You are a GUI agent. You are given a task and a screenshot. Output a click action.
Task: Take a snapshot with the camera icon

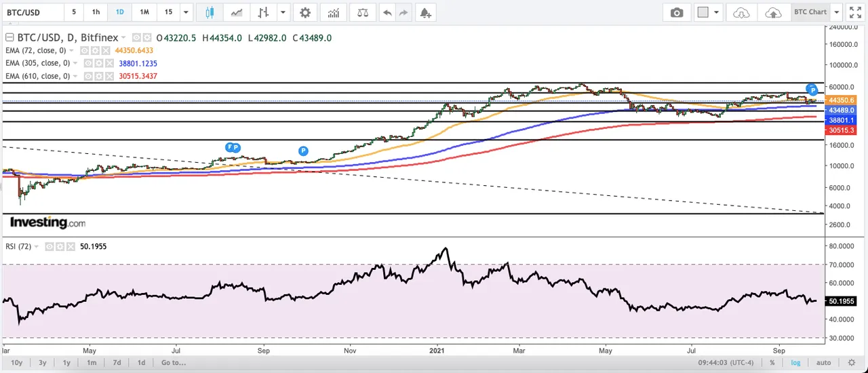pos(677,12)
